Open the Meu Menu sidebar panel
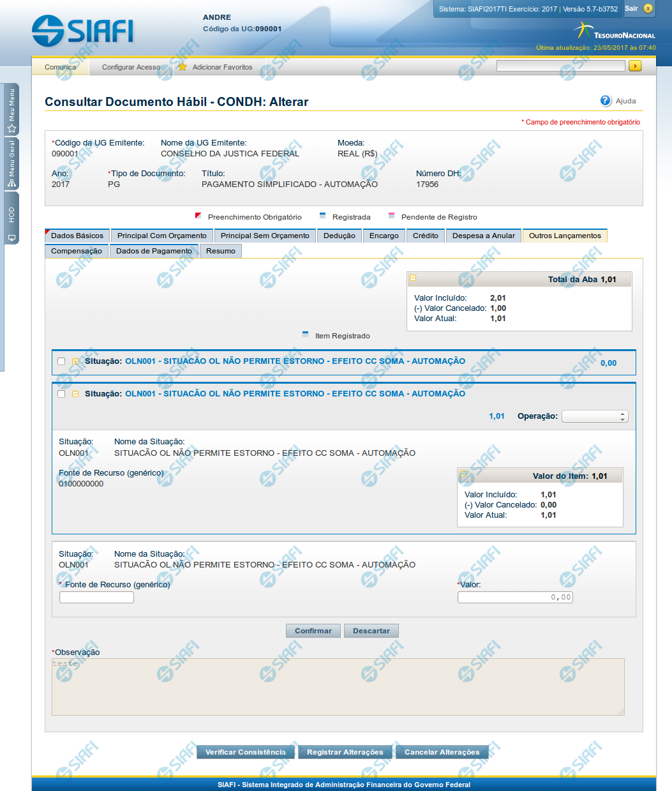This screenshot has width=672, height=791. pos(11,110)
